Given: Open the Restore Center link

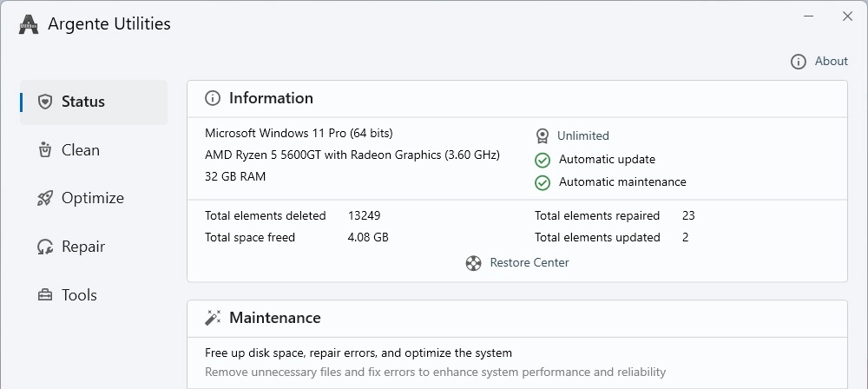Looking at the screenshot, I should [x=529, y=262].
